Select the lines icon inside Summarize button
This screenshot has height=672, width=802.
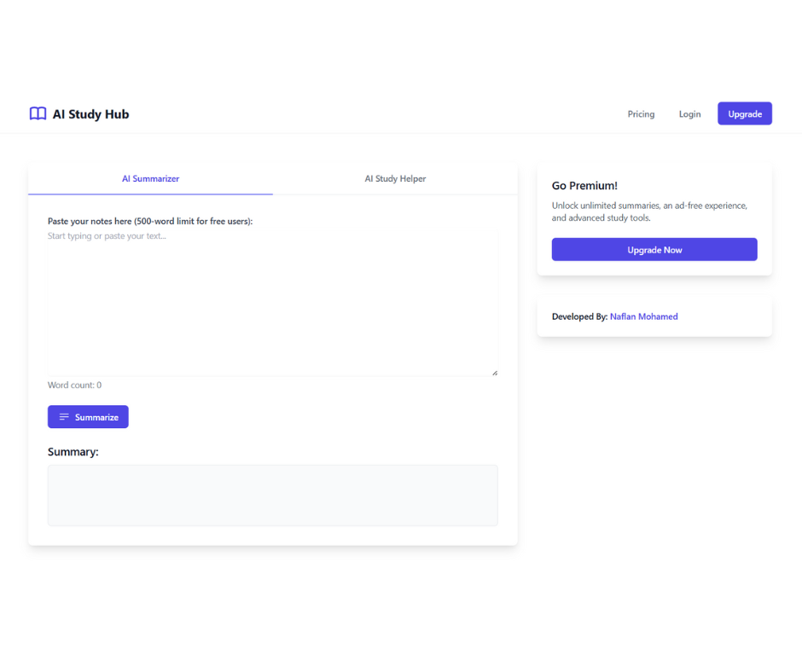63,416
